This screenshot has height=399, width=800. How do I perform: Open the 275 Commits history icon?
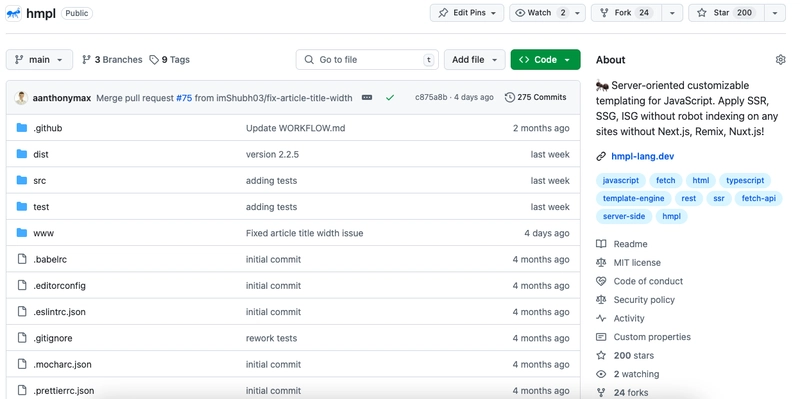coord(509,97)
